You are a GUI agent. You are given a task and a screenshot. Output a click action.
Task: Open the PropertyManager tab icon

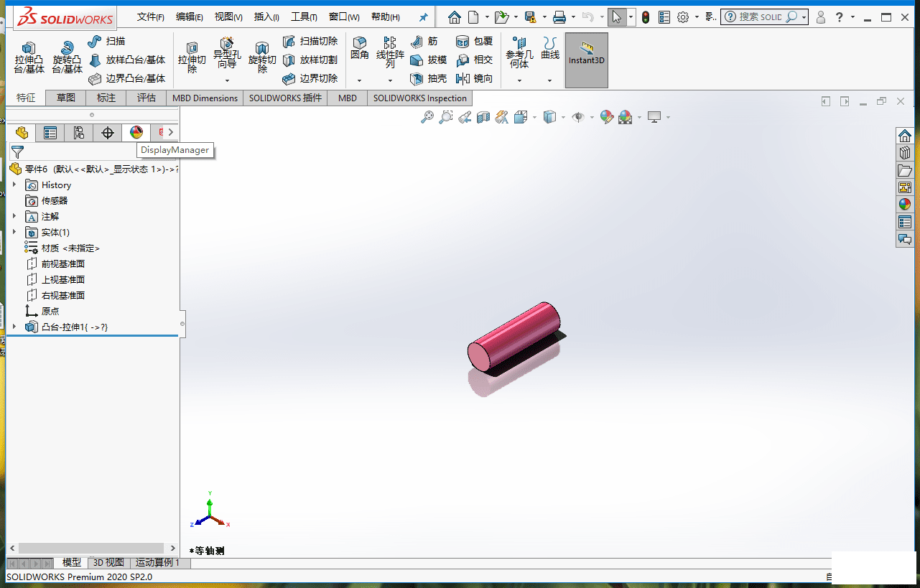[x=50, y=133]
